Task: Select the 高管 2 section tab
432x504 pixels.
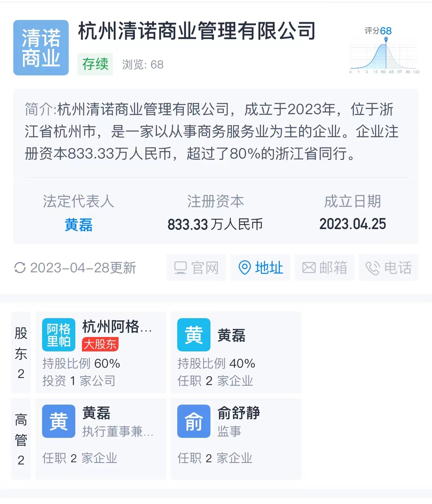Action: click(21, 439)
